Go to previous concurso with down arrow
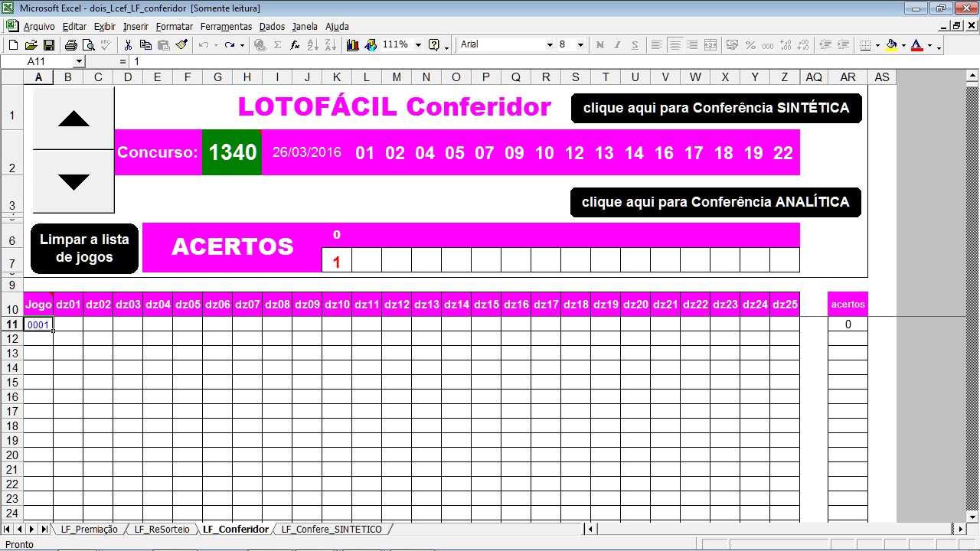Image resolution: width=980 pixels, height=551 pixels. (x=73, y=181)
